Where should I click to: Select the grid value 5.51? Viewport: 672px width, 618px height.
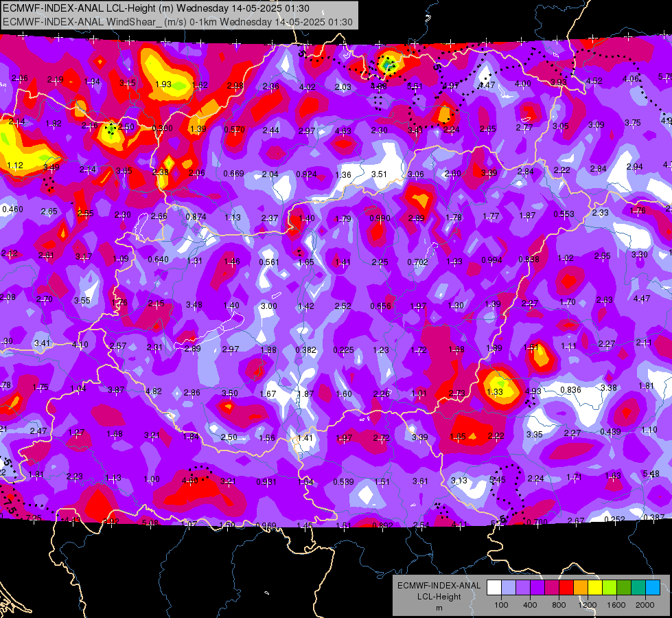tap(415, 87)
